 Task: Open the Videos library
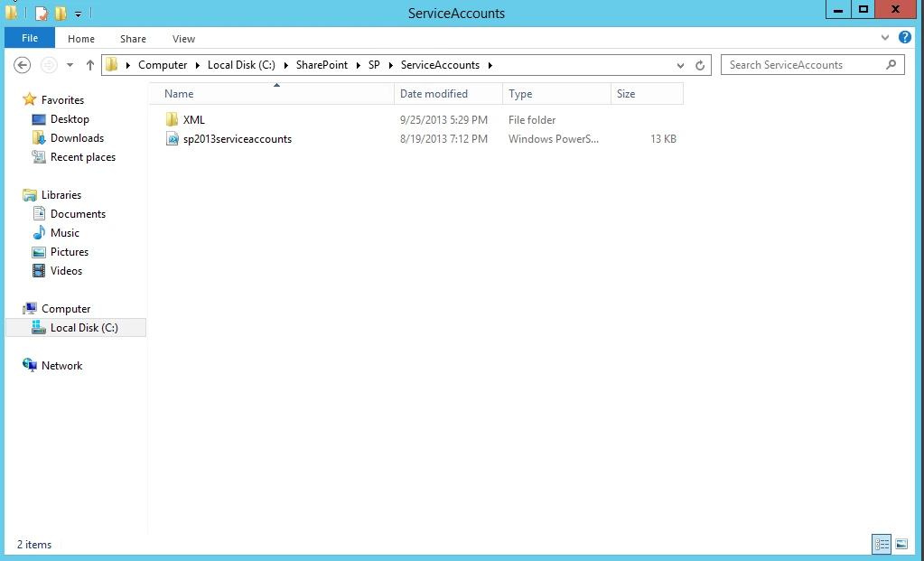(66, 270)
